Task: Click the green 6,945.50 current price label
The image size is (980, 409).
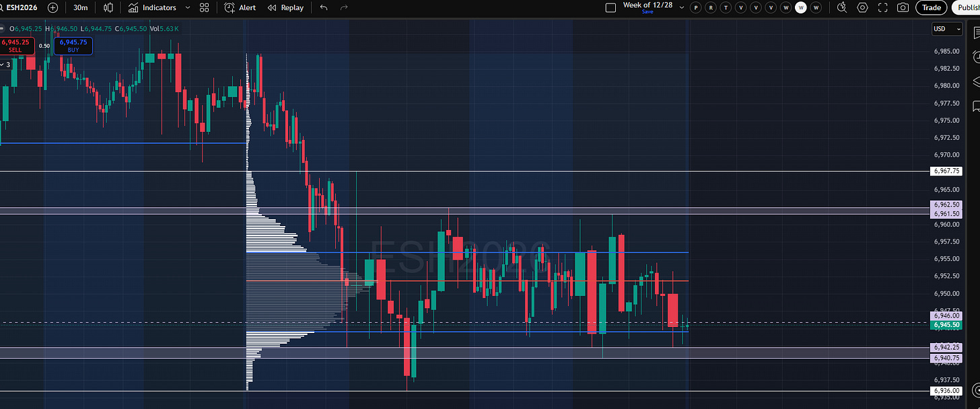Action: click(x=948, y=325)
